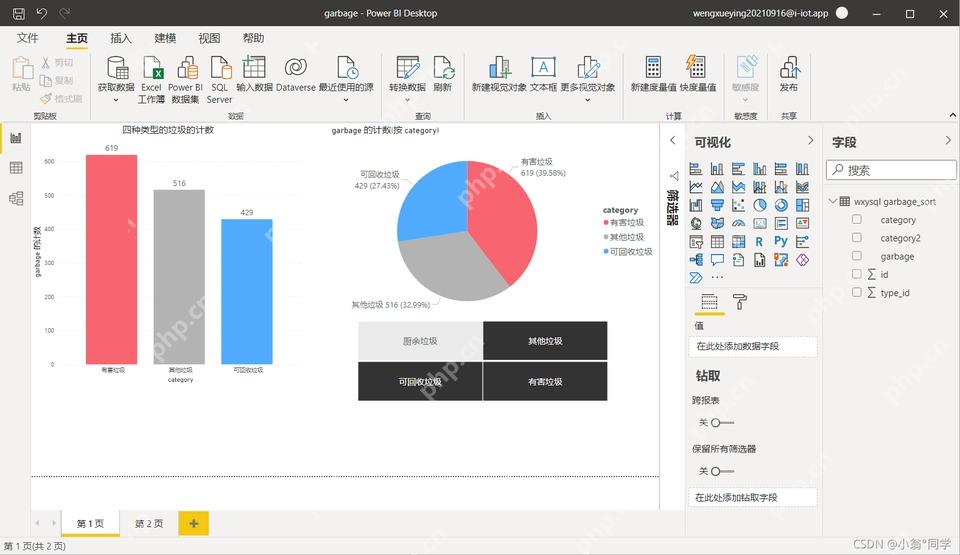Screen dimensions: 960x555
Task: Add a matrix visual
Action: pyautogui.click(x=738, y=242)
